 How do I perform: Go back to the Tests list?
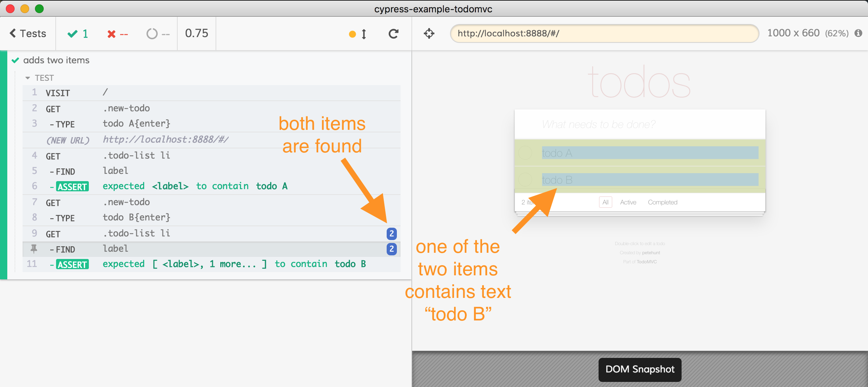pyautogui.click(x=28, y=33)
